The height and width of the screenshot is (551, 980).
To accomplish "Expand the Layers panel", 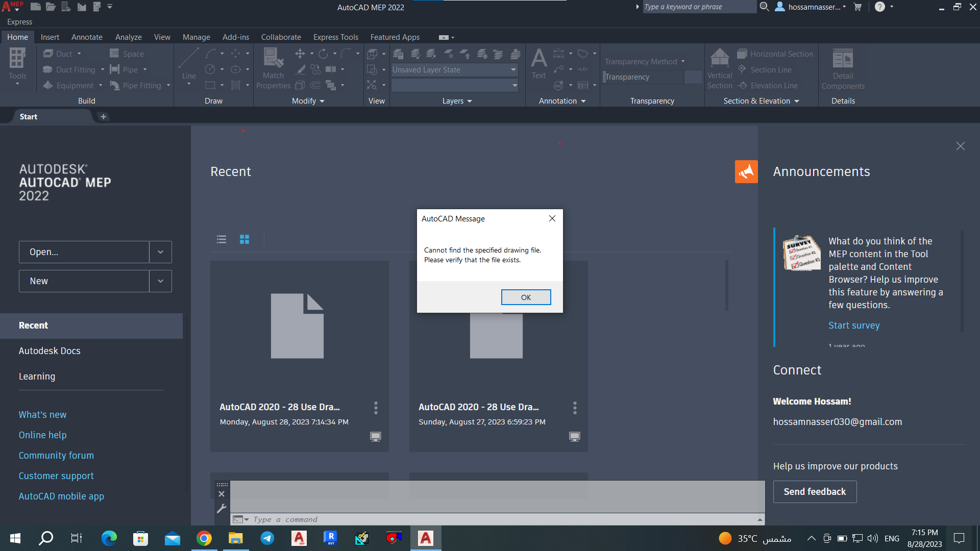I will tap(457, 101).
